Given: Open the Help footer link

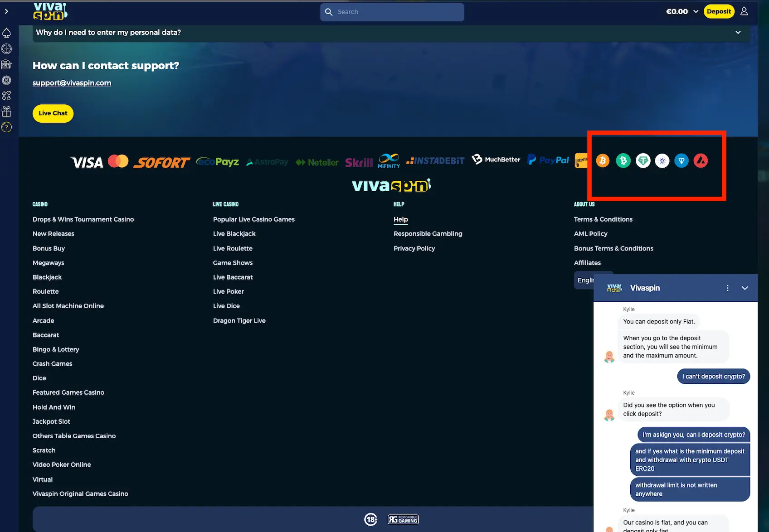Looking at the screenshot, I should click(401, 219).
